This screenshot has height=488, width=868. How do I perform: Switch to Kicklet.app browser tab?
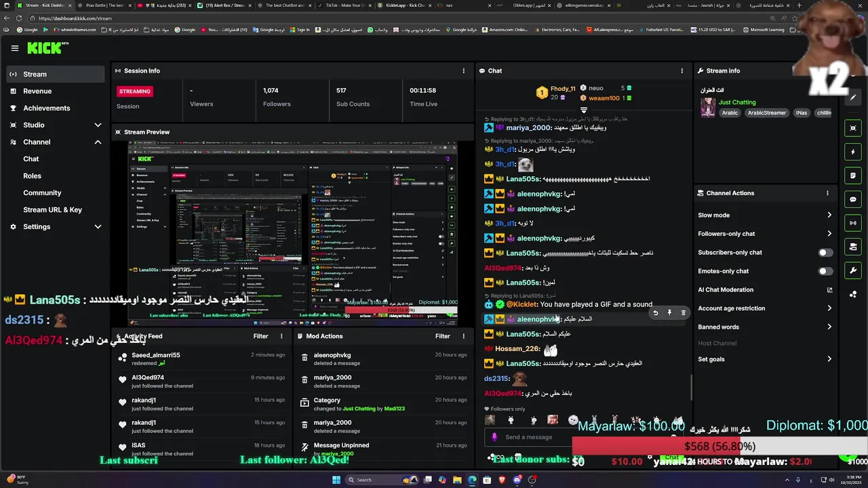point(405,5)
